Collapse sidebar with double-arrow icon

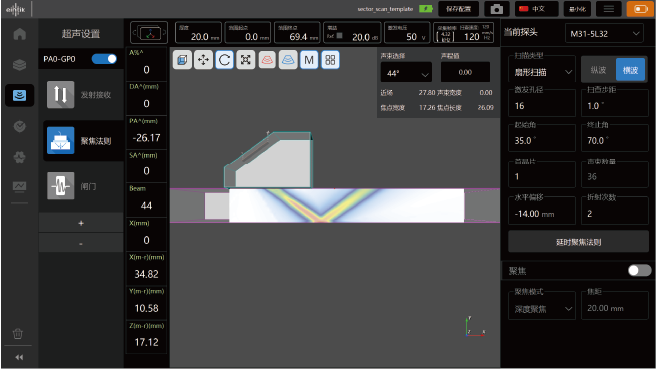click(x=19, y=357)
